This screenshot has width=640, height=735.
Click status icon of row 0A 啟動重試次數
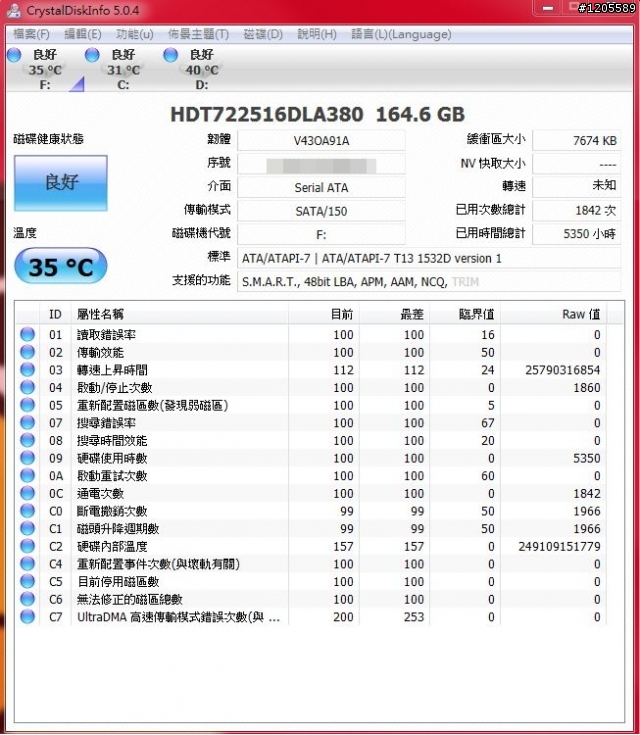point(28,475)
